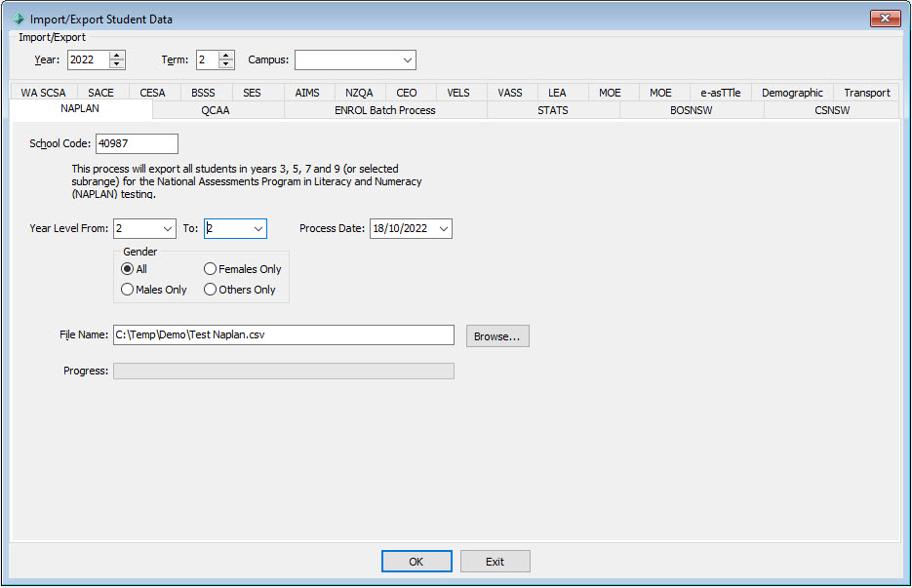Open the Process Date picker dropdown
Screen dimensions: 912x588
point(444,228)
